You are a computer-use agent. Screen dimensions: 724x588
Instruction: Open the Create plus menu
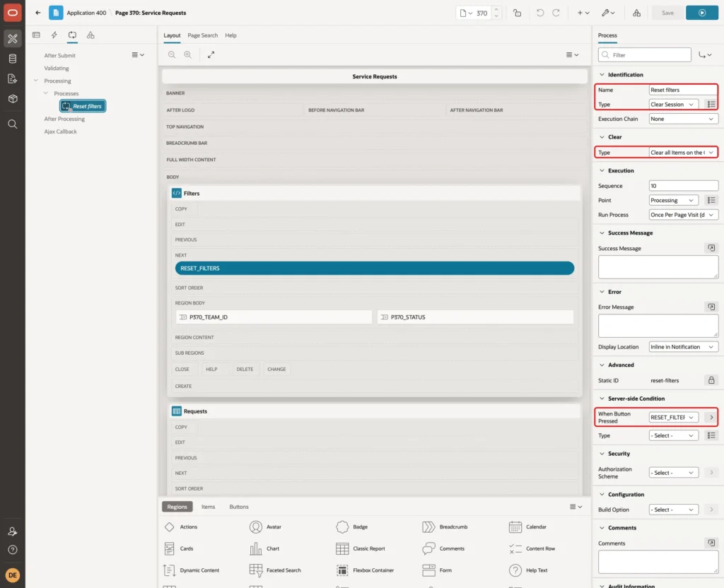pos(583,13)
